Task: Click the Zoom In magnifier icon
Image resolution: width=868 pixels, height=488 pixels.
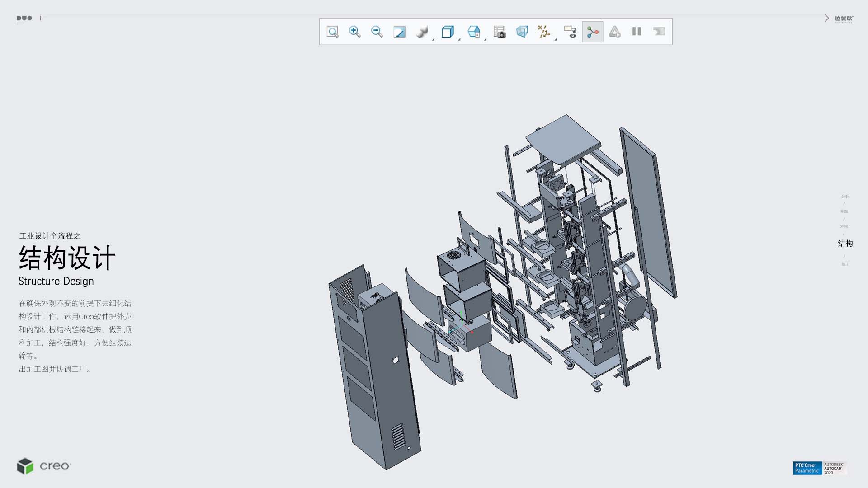Action: (355, 32)
